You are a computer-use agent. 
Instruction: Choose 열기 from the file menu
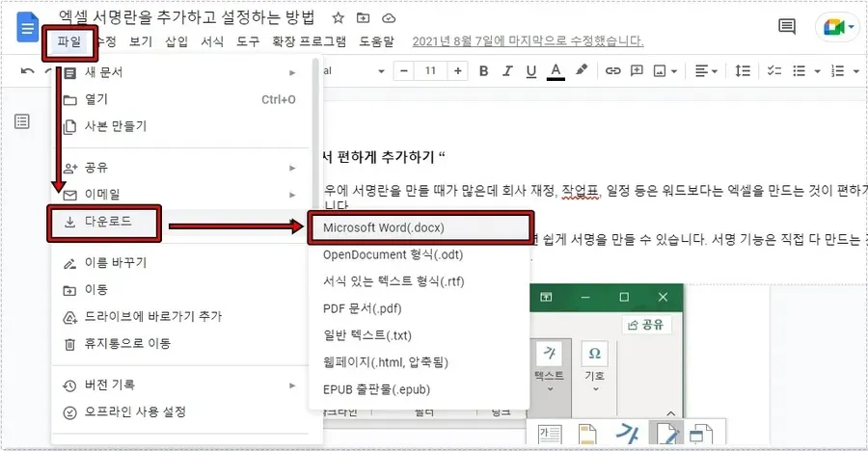coord(180,99)
